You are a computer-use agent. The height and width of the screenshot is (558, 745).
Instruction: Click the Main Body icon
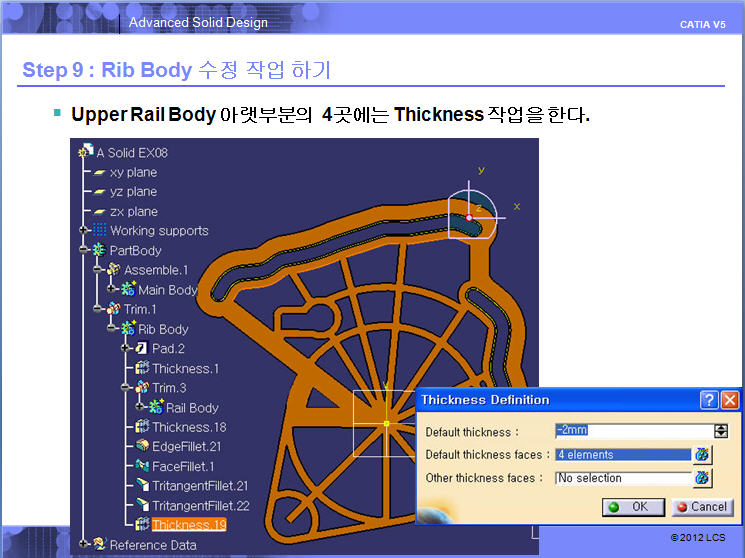click(x=127, y=290)
